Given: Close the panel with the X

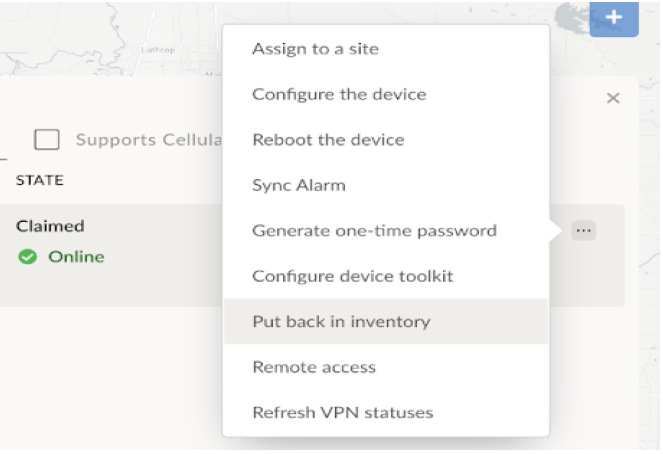Looking at the screenshot, I should [x=613, y=98].
